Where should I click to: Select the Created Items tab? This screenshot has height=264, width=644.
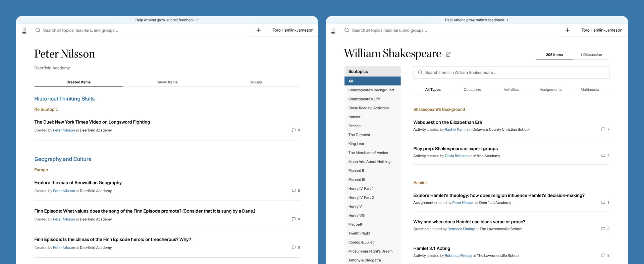[x=78, y=82]
